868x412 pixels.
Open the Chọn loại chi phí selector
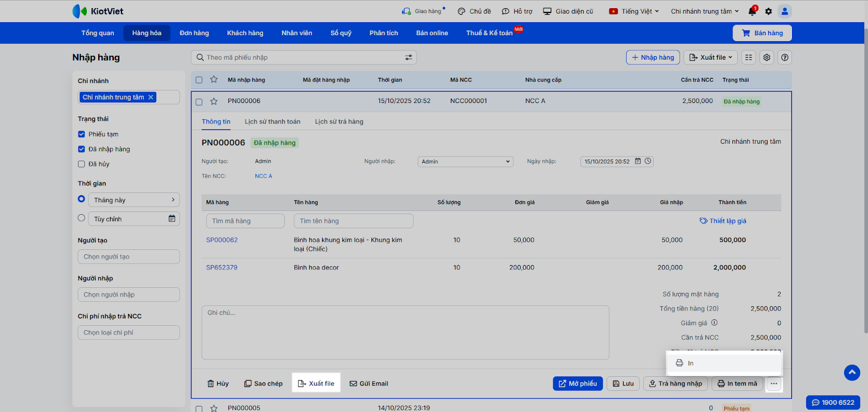tap(129, 332)
